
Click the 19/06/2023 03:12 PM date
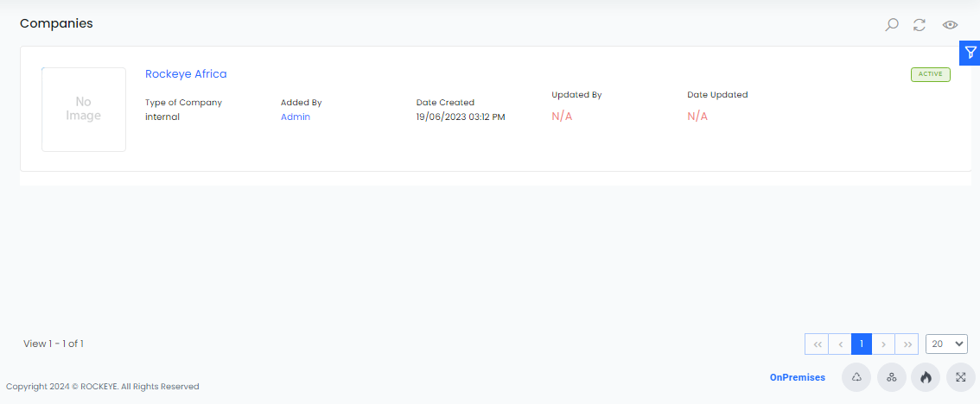click(461, 117)
